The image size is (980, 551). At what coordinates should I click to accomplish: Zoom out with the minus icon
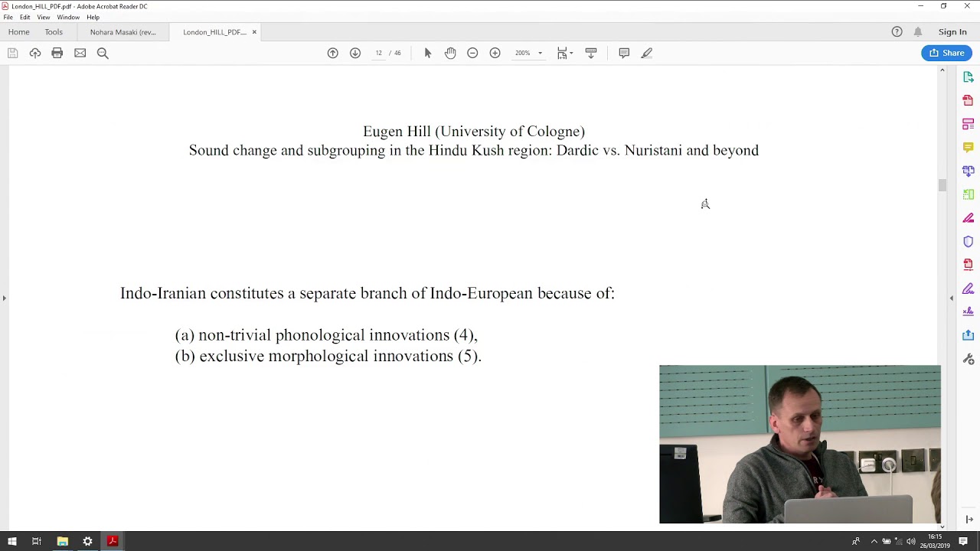[472, 53]
